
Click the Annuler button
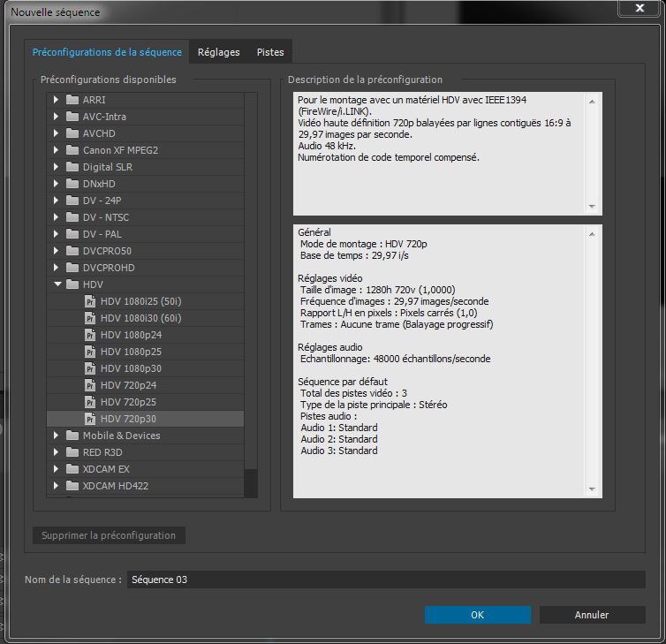point(592,615)
